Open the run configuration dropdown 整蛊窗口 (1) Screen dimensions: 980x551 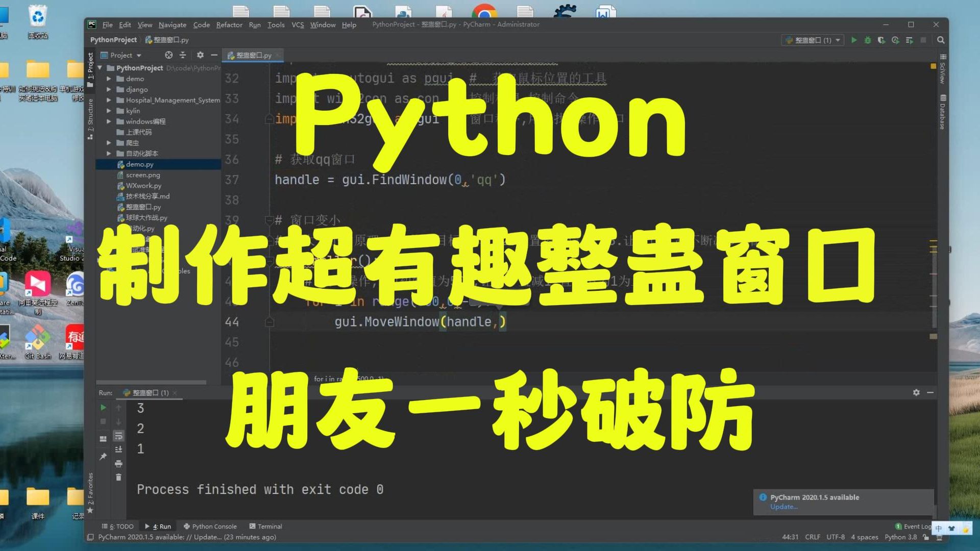[x=813, y=40]
